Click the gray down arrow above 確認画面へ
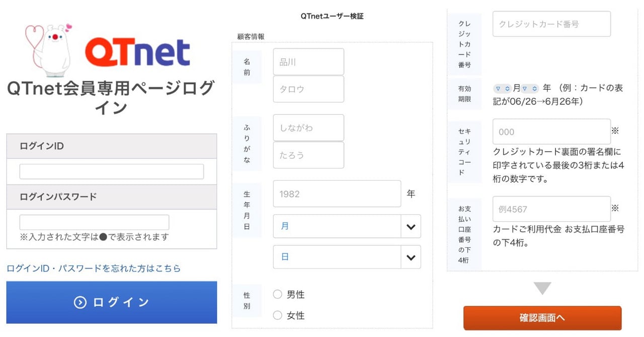 coord(542,289)
